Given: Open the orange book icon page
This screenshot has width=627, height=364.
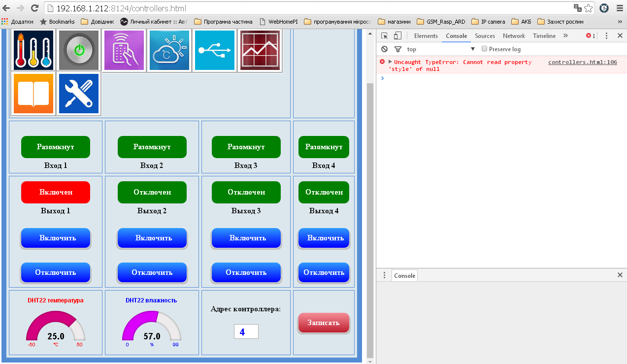Looking at the screenshot, I should click(x=33, y=94).
